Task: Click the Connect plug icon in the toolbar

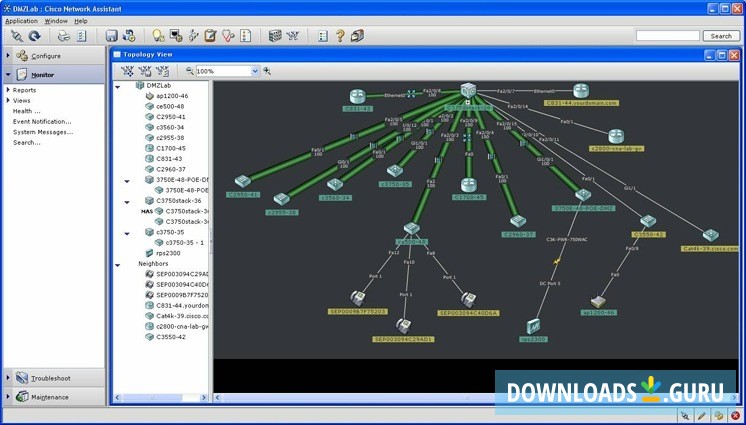Action: click(17, 36)
